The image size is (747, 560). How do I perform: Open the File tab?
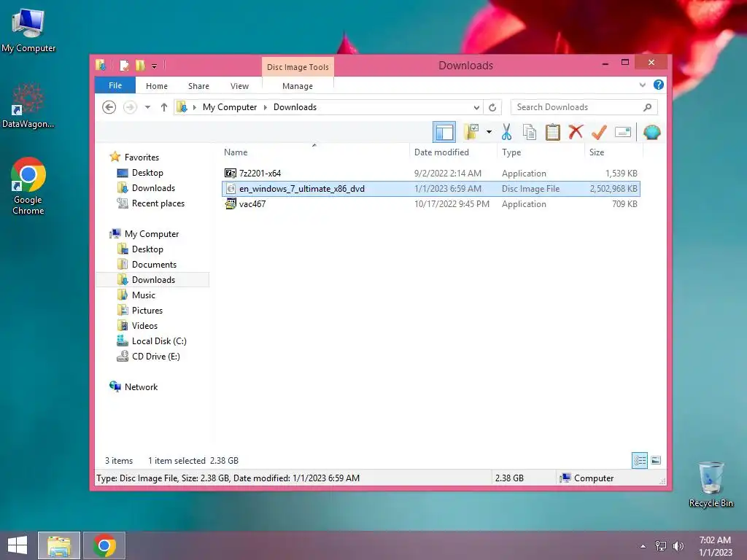[x=115, y=85]
